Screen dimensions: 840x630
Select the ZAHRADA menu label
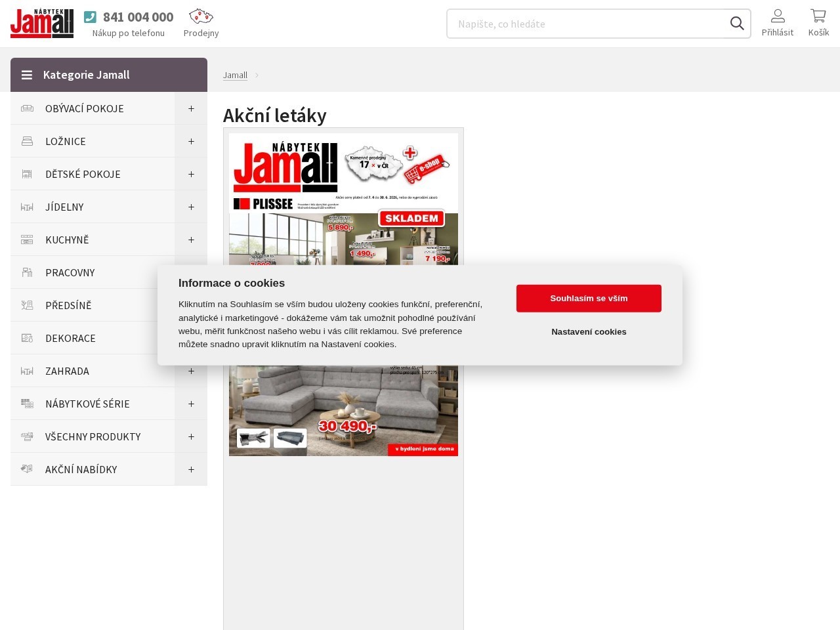67,371
